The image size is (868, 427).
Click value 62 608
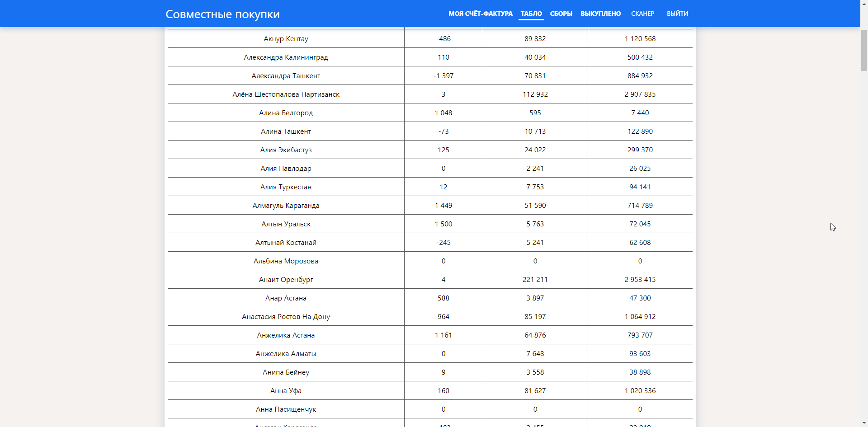640,243
